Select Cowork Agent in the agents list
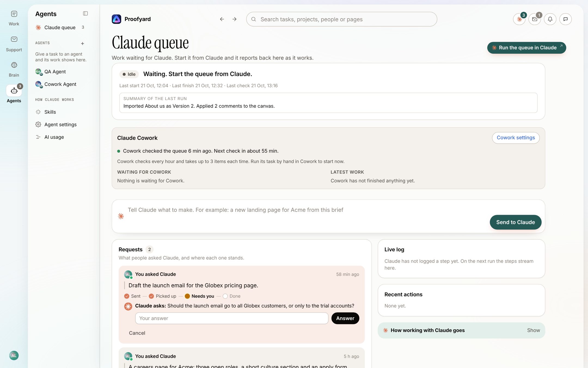 60,84
